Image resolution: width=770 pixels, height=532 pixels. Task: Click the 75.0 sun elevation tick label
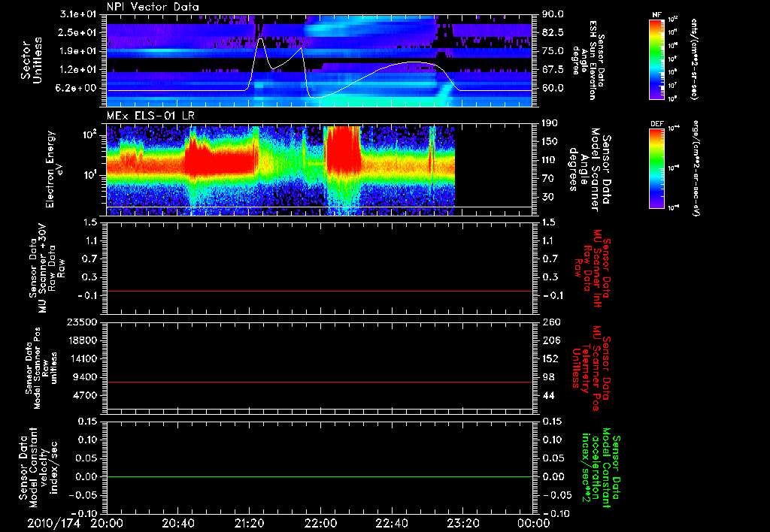click(x=553, y=51)
